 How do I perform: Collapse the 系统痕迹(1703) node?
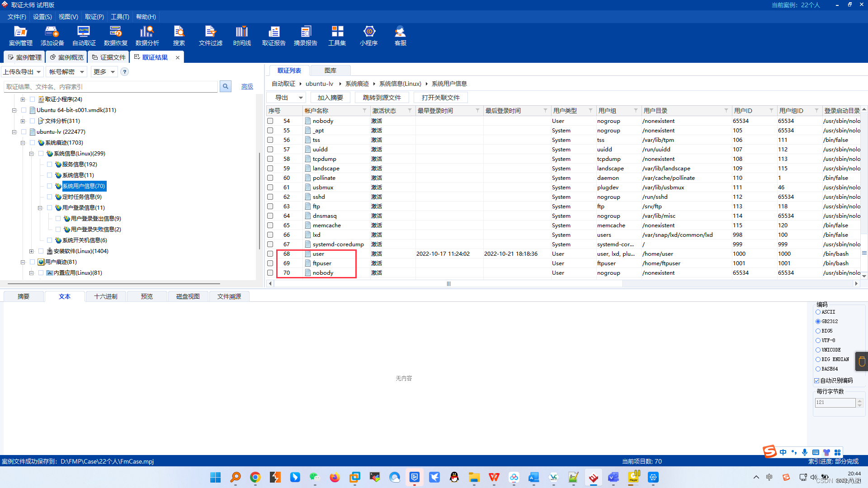point(23,143)
